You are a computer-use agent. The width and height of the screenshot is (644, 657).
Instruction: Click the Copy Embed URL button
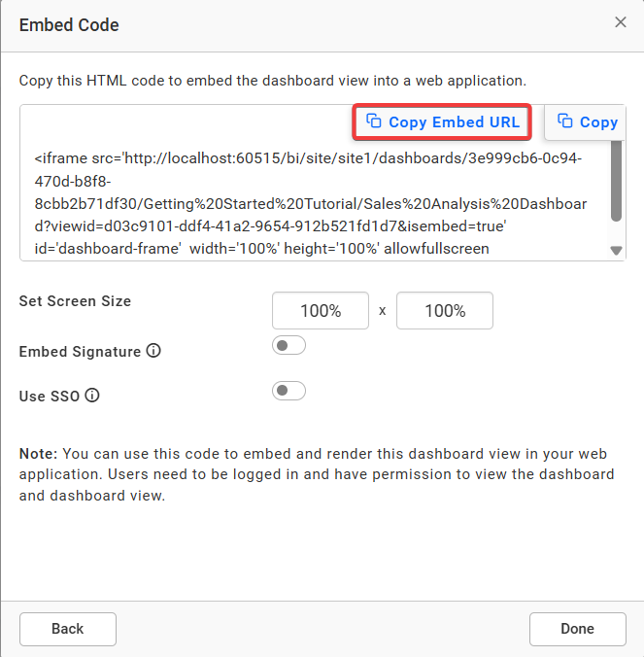point(442,121)
